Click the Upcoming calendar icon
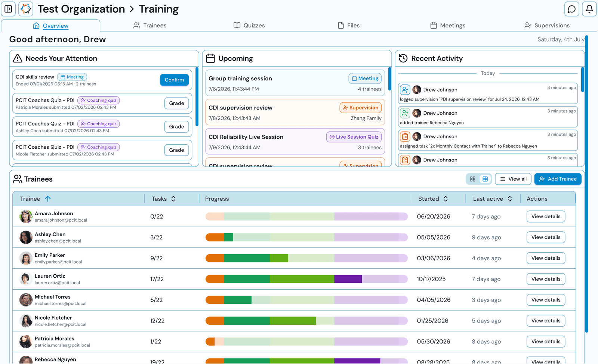This screenshot has width=598, height=364. (x=210, y=58)
